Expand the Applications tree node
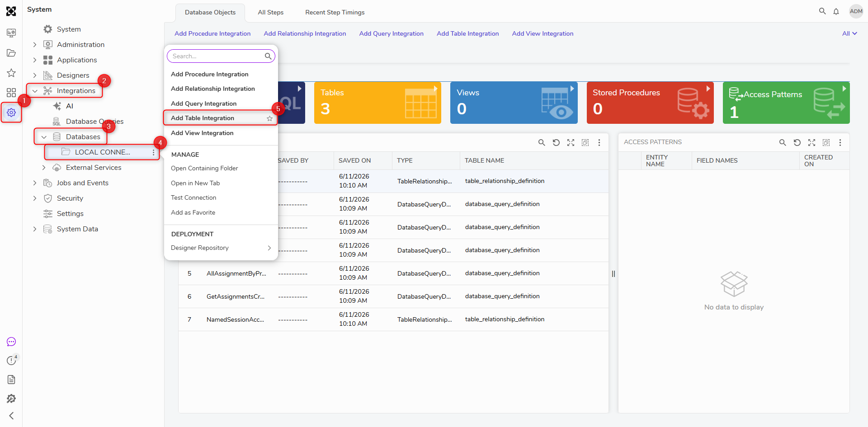 pos(35,60)
